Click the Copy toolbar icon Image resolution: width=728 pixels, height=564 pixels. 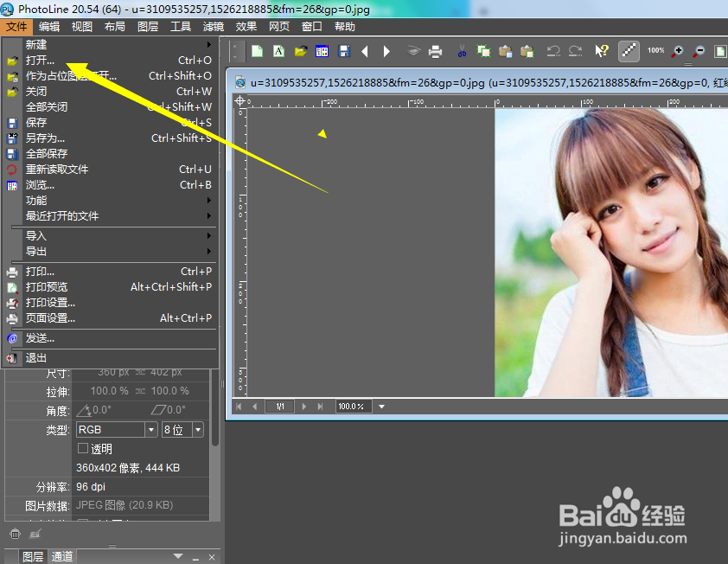[483, 51]
